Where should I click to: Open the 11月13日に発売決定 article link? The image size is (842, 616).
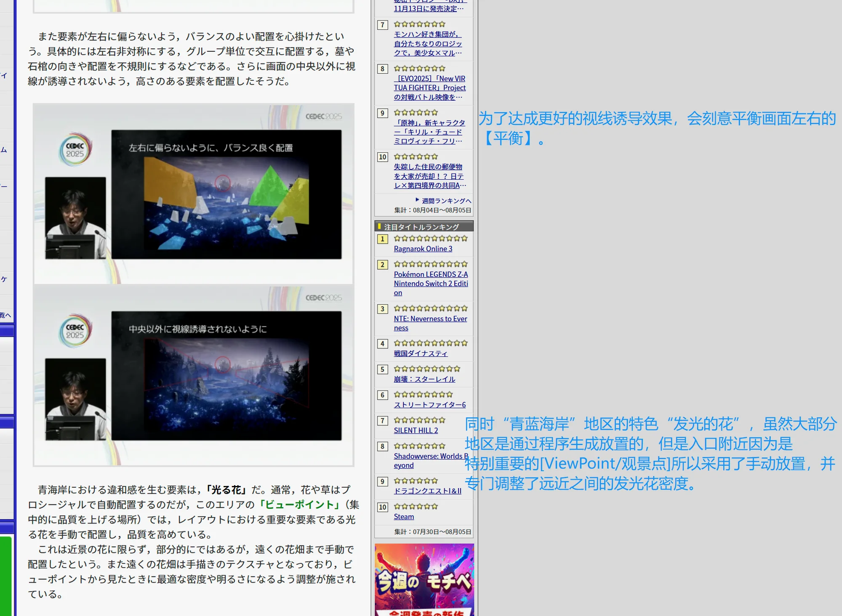[429, 8]
